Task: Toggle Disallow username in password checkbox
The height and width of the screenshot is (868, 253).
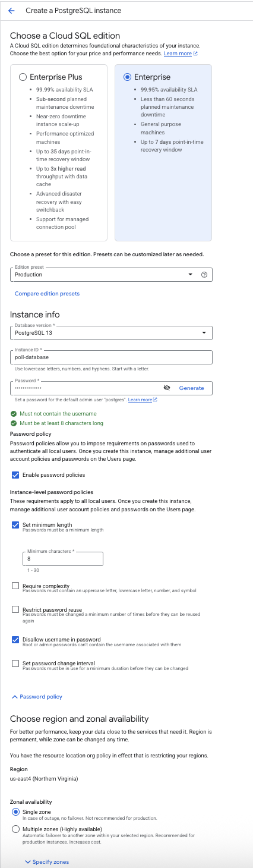Action: pyautogui.click(x=15, y=640)
